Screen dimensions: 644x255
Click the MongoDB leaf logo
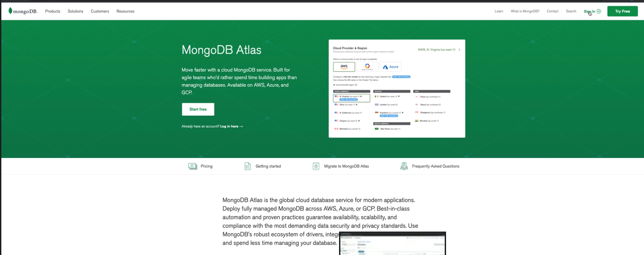[10, 11]
